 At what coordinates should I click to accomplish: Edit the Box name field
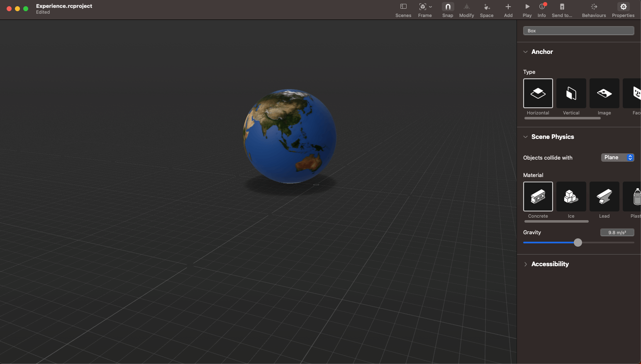tap(579, 31)
